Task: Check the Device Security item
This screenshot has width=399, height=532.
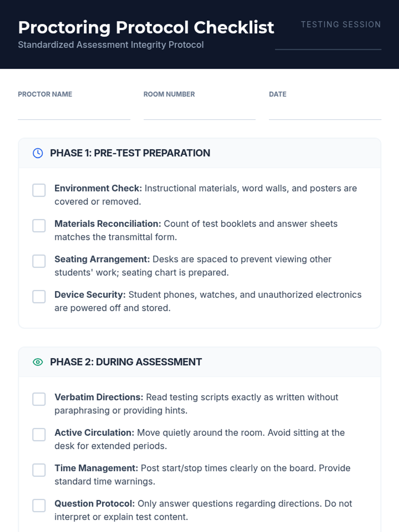Action: 39,297
